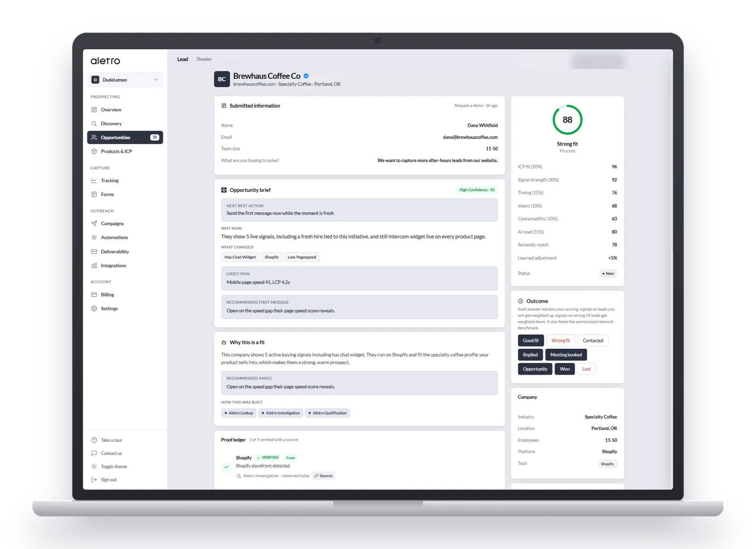Click the 88 fit score ring
756x549 pixels.
[567, 120]
